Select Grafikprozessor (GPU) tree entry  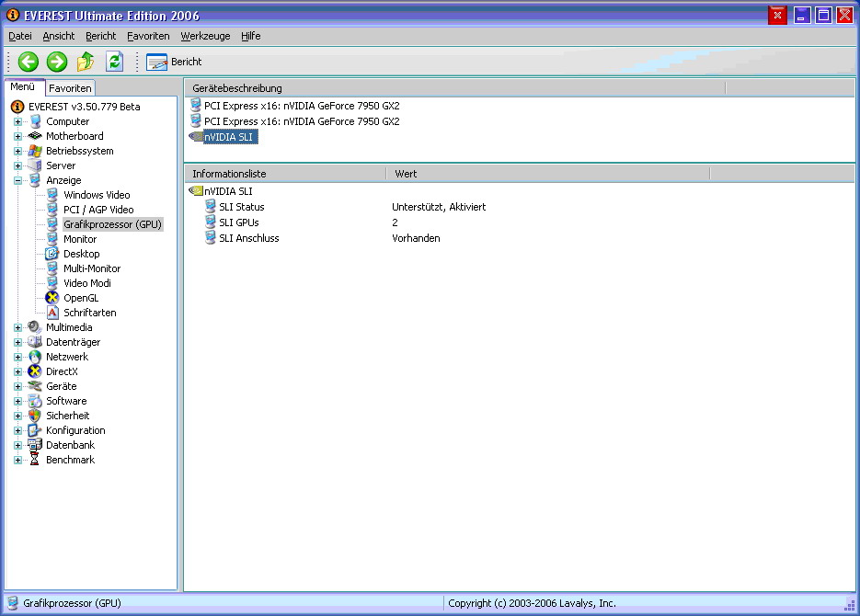112,224
